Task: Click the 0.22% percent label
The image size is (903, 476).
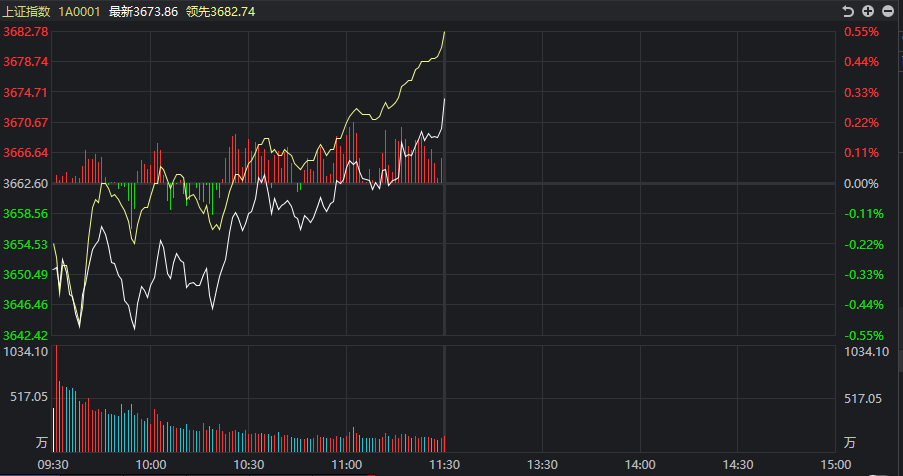Action: click(x=862, y=123)
